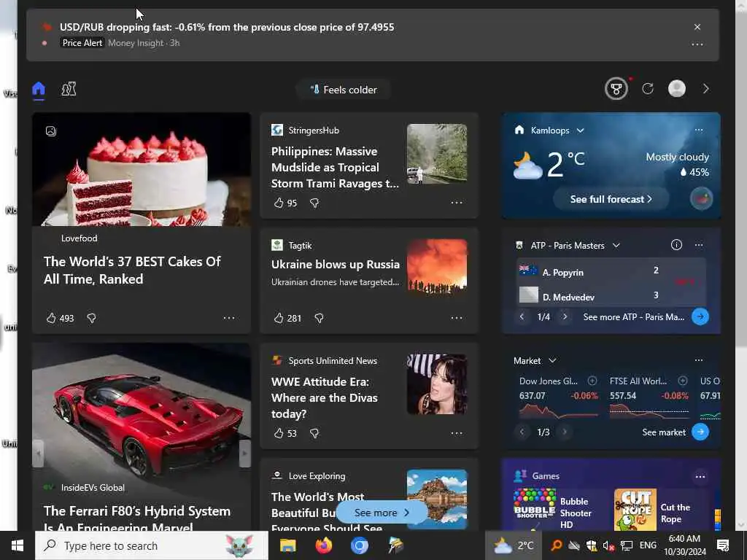
Task: Expand the Market dropdown
Action: click(x=552, y=360)
